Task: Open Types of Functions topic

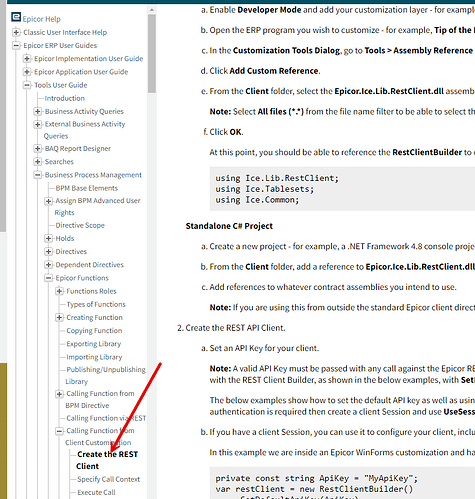Action: click(96, 304)
